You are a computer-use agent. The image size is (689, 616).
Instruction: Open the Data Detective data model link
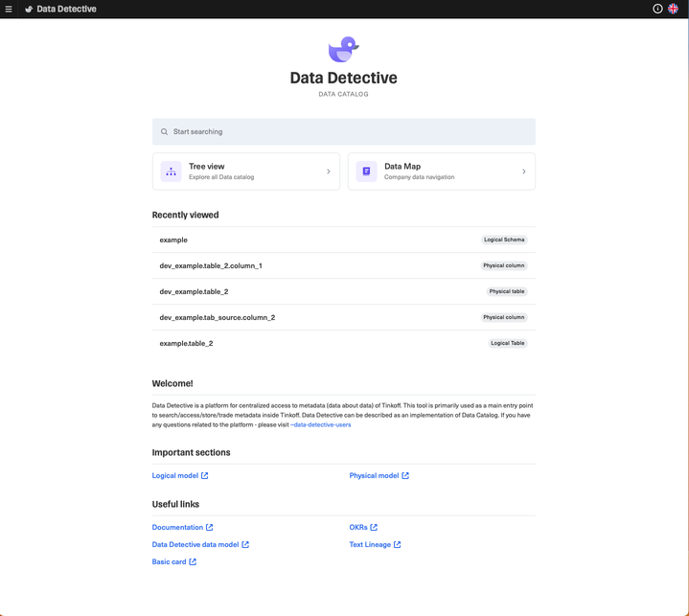pyautogui.click(x=195, y=544)
